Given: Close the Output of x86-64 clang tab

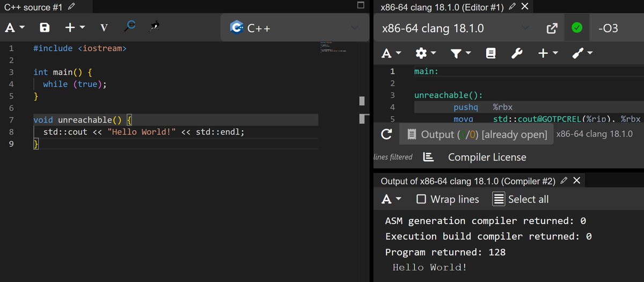Looking at the screenshot, I should (x=576, y=181).
